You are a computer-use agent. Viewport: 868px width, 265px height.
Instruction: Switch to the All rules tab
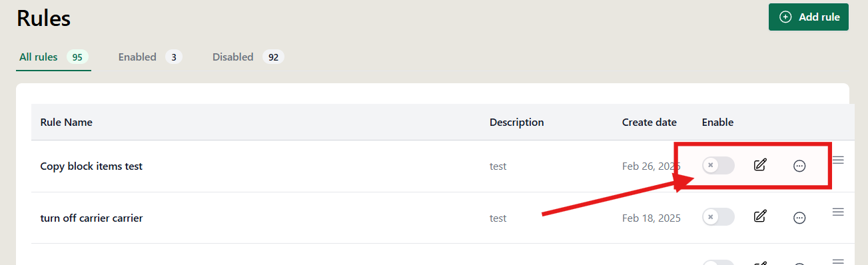[53, 57]
